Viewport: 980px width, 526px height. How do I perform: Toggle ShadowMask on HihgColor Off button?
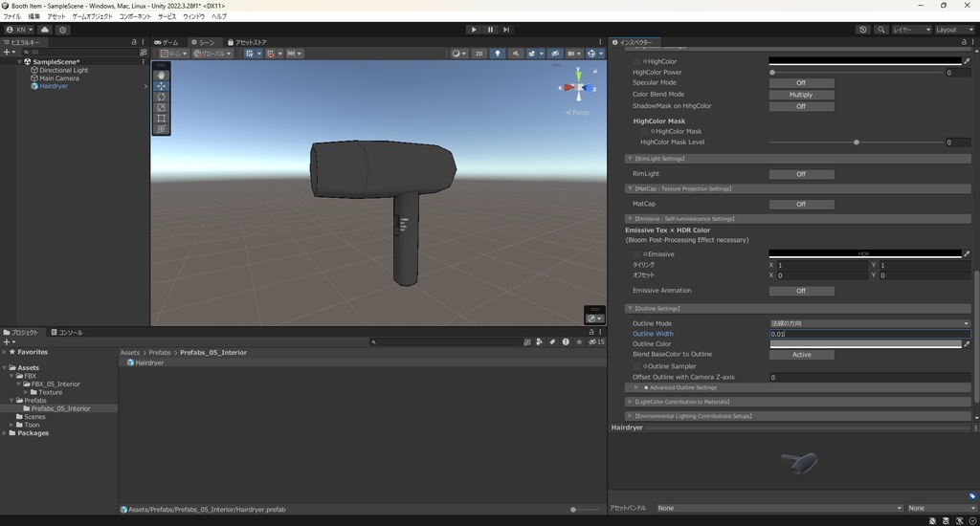point(801,106)
